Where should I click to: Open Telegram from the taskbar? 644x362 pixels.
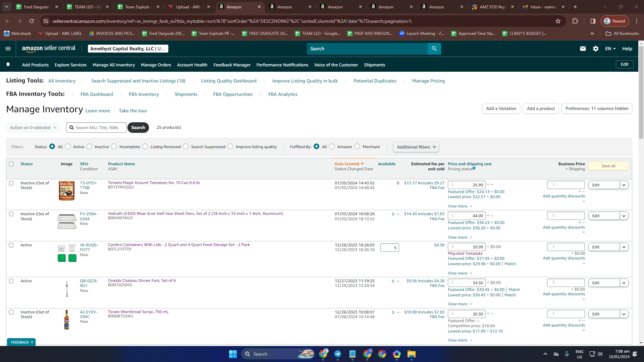(338, 354)
